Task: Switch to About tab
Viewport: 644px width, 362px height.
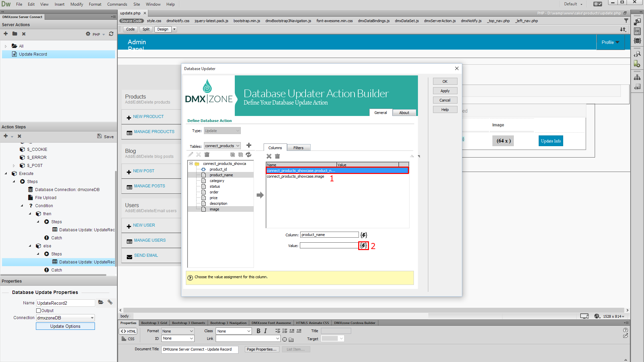Action: point(404,113)
